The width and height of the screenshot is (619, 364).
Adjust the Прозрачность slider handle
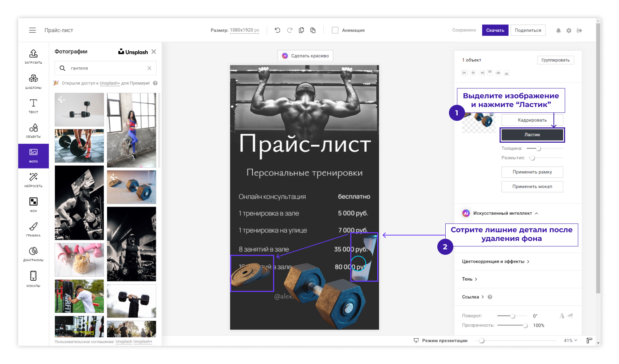pyautogui.click(x=525, y=325)
